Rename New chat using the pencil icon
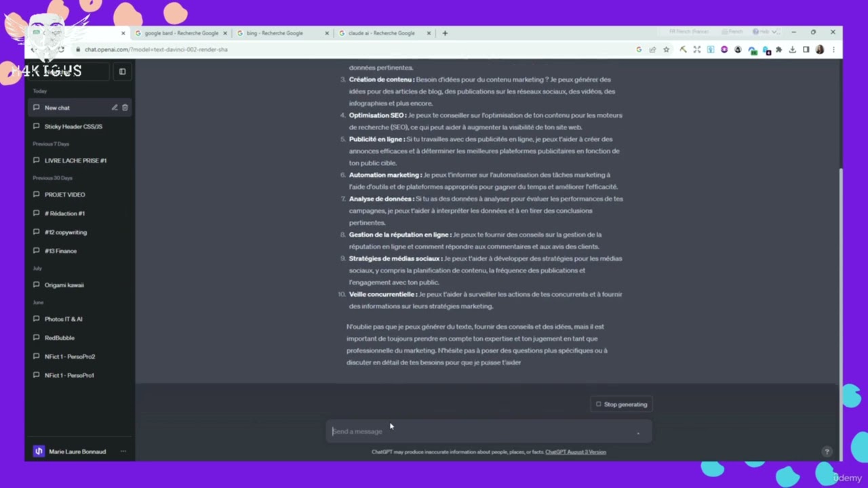 pyautogui.click(x=115, y=108)
